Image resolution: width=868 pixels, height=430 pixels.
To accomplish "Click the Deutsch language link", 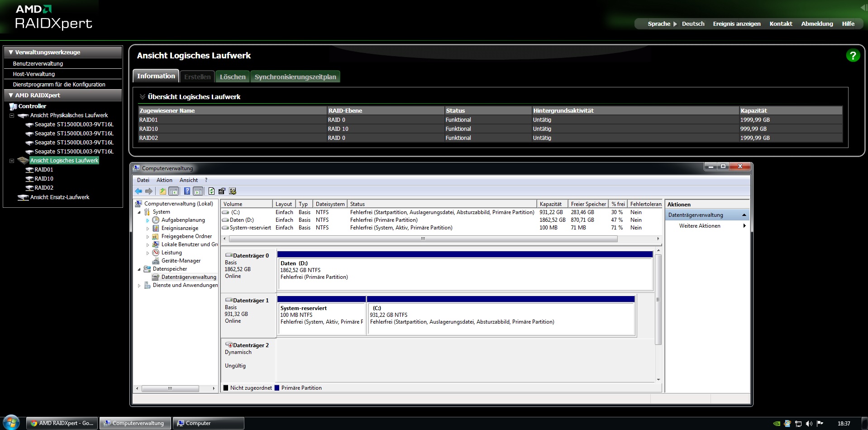I will [693, 24].
